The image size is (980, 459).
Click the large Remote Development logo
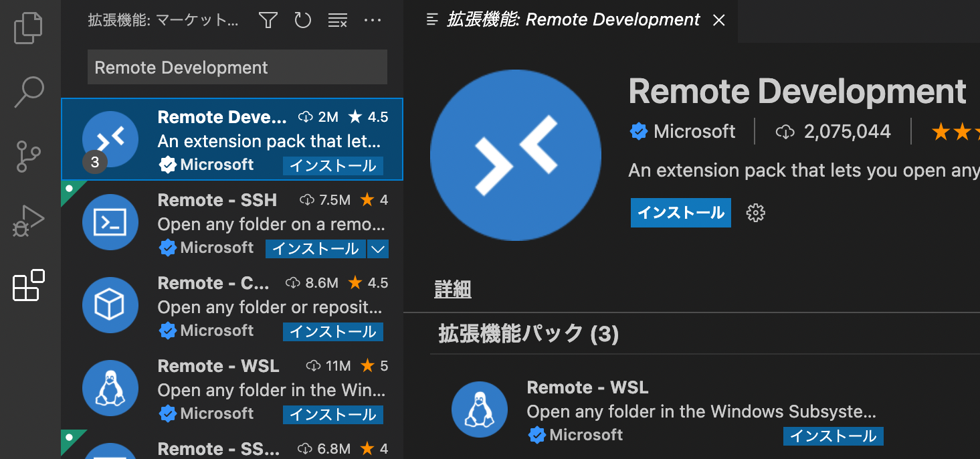coord(516,154)
